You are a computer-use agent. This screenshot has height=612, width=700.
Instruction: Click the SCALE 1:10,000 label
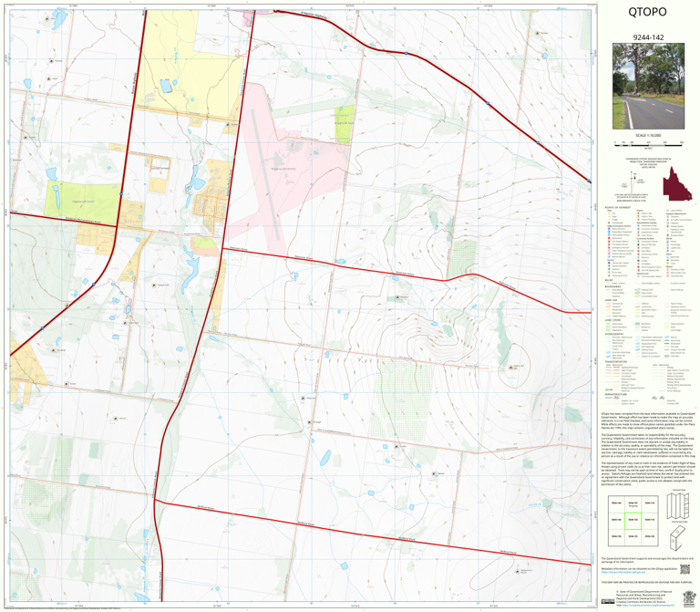(x=648, y=135)
